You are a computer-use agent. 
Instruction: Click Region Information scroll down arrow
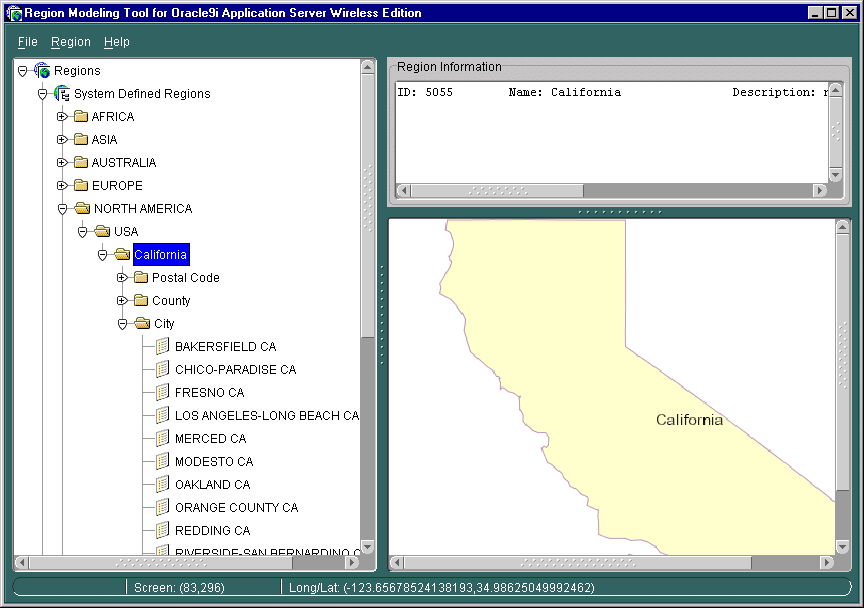point(835,175)
